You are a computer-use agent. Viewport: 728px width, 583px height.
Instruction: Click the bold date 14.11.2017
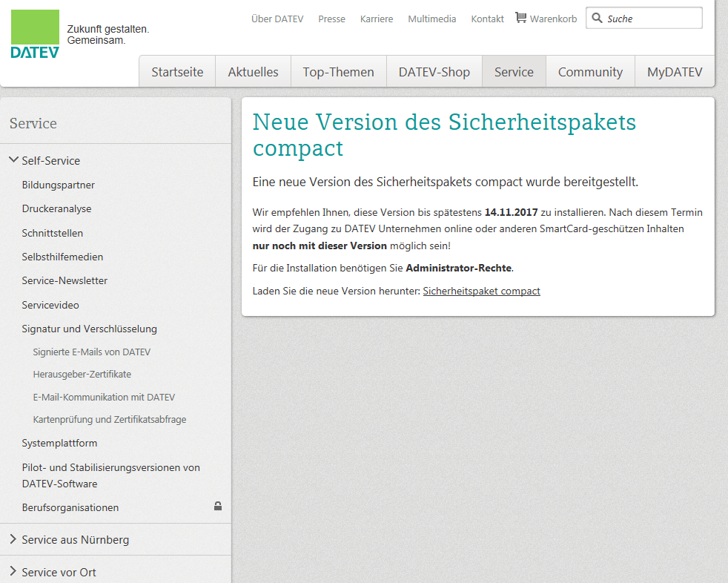click(511, 212)
